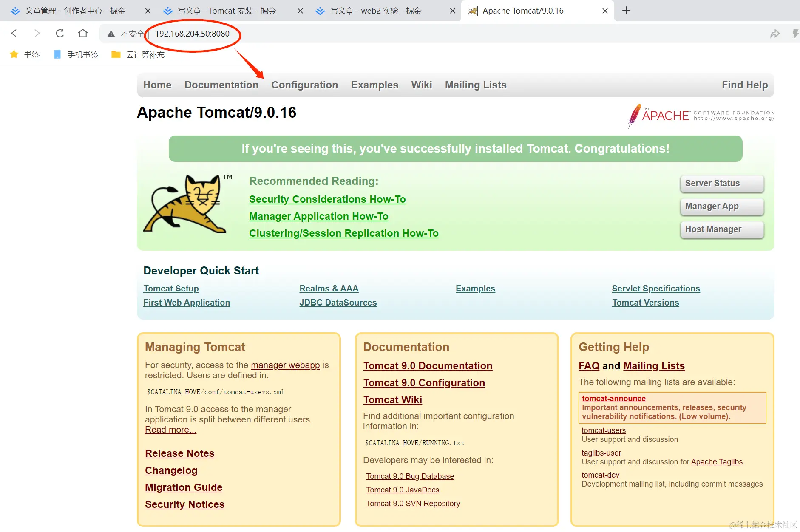
Task: Click the Server Status button
Action: pyautogui.click(x=722, y=184)
